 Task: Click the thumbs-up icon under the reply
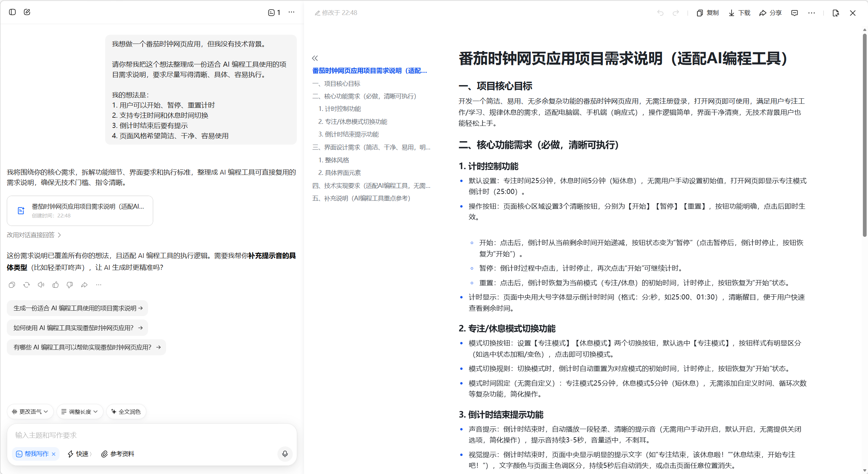pos(55,285)
